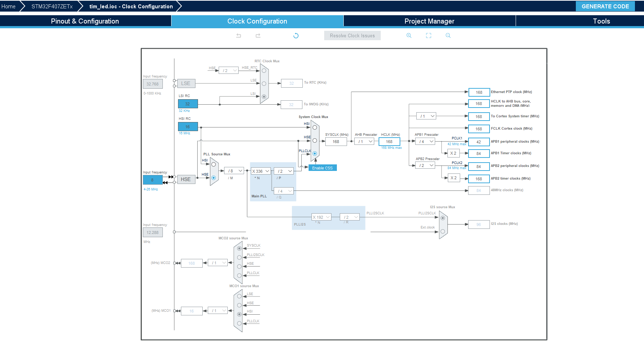Image resolution: width=644 pixels, height=344 pixels.
Task: Select Ext.clock in I2S source Mux
Action: (443, 231)
